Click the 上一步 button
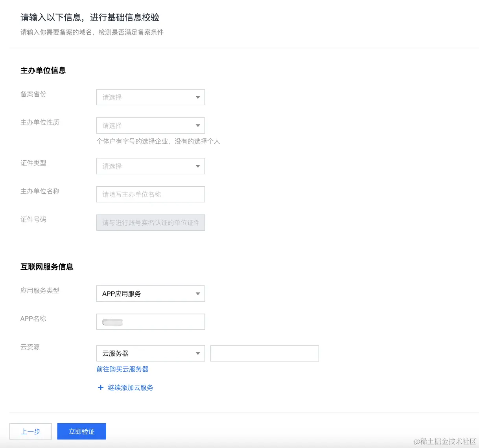Image resolution: width=479 pixels, height=448 pixels. point(31,431)
